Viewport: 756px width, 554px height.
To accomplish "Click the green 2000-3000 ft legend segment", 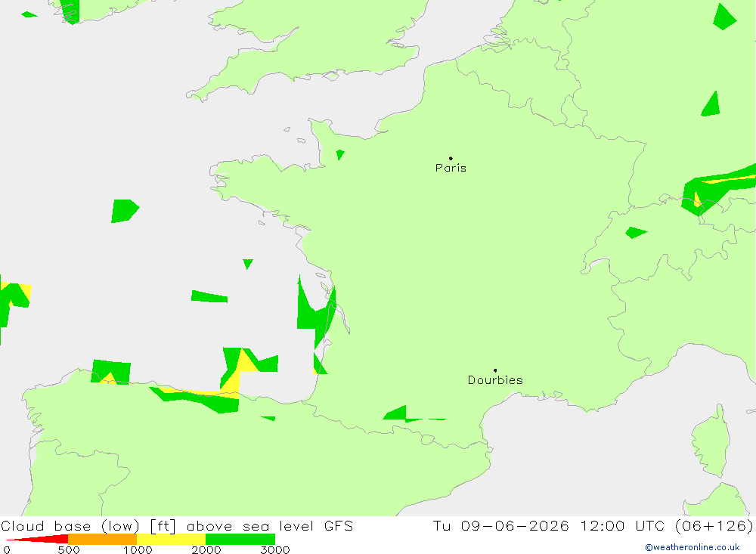I will coord(240,539).
